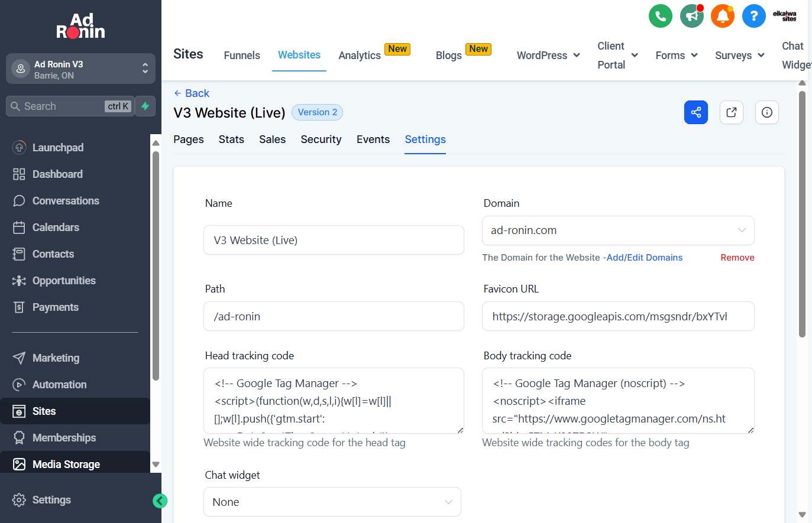This screenshot has height=523, width=812.
Task: Click the lightning quick actions icon
Action: click(x=145, y=106)
